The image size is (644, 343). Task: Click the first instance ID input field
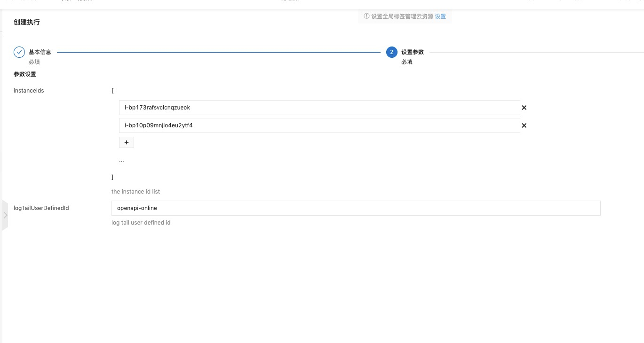click(319, 108)
